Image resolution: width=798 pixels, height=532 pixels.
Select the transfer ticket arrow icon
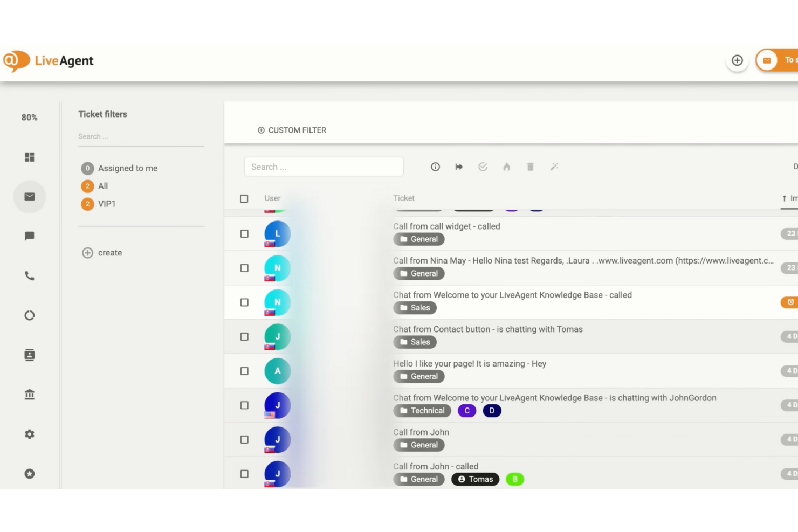tap(459, 167)
